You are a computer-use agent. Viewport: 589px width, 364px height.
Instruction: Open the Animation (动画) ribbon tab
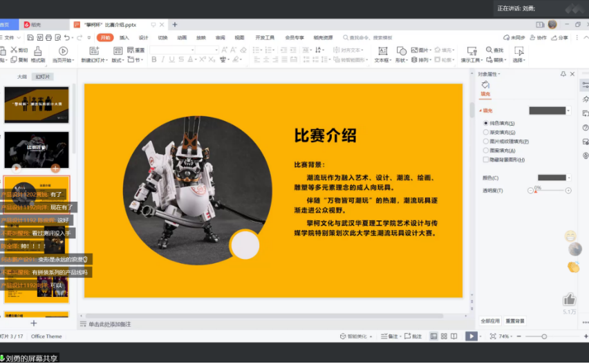(182, 38)
